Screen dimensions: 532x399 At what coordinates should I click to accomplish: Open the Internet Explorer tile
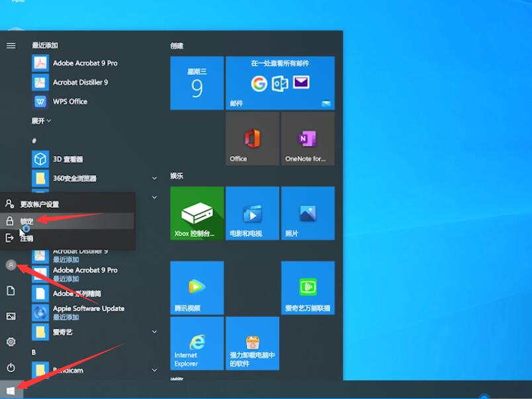(197, 343)
